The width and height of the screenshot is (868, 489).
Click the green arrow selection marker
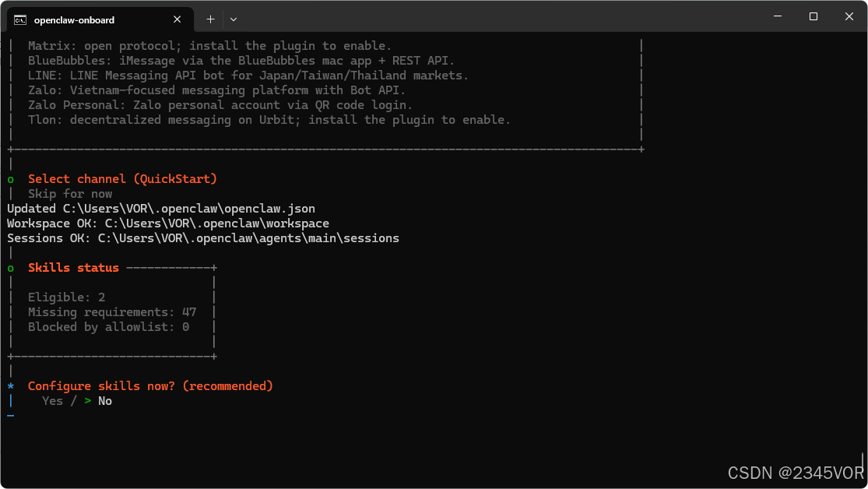tap(87, 401)
